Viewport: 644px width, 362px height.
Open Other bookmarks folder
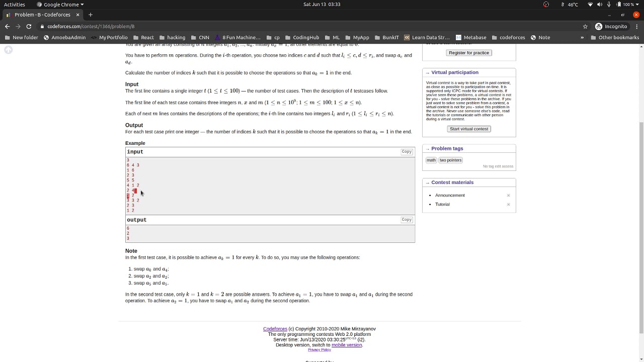[x=615, y=37]
